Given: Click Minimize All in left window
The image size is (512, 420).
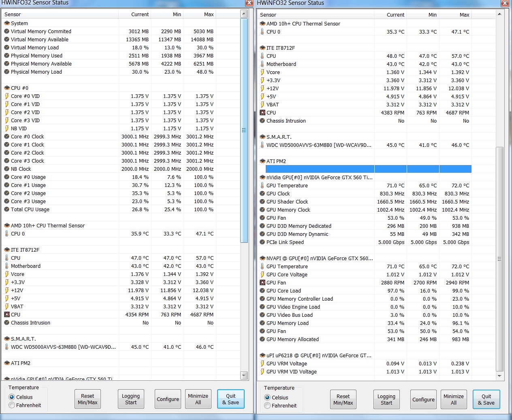Looking at the screenshot, I should point(198,399).
